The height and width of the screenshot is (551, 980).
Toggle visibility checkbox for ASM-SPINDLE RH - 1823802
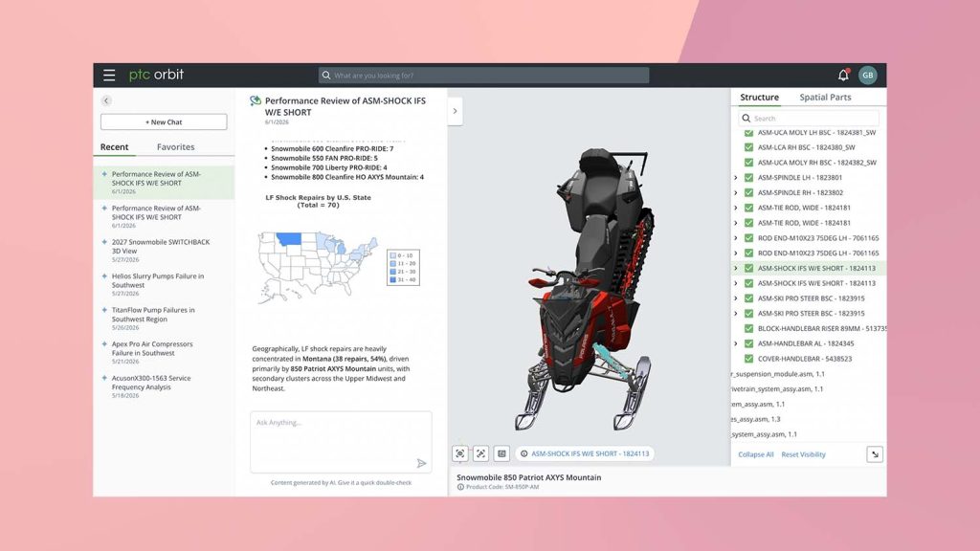[x=748, y=192]
